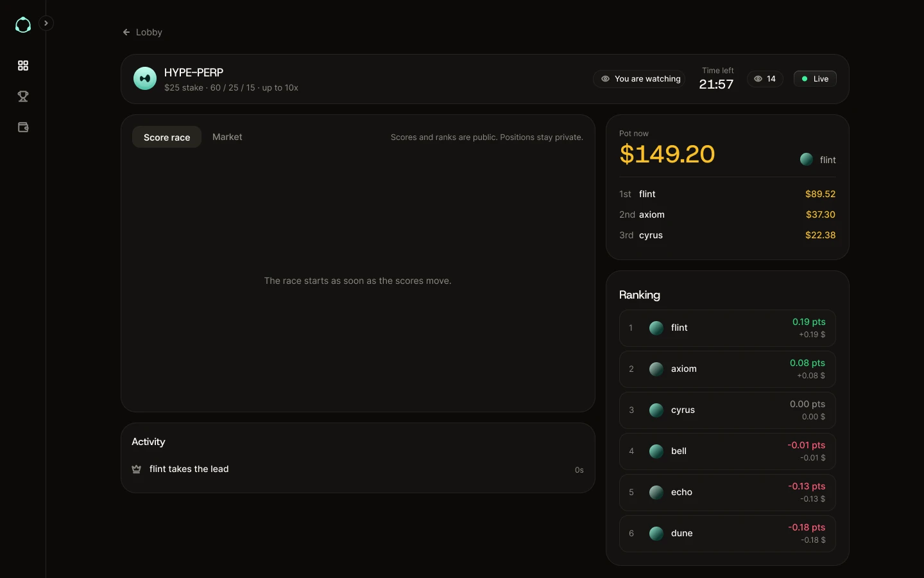Switch to the Score race tab
Viewport: 924px width, 578px height.
pyautogui.click(x=167, y=137)
